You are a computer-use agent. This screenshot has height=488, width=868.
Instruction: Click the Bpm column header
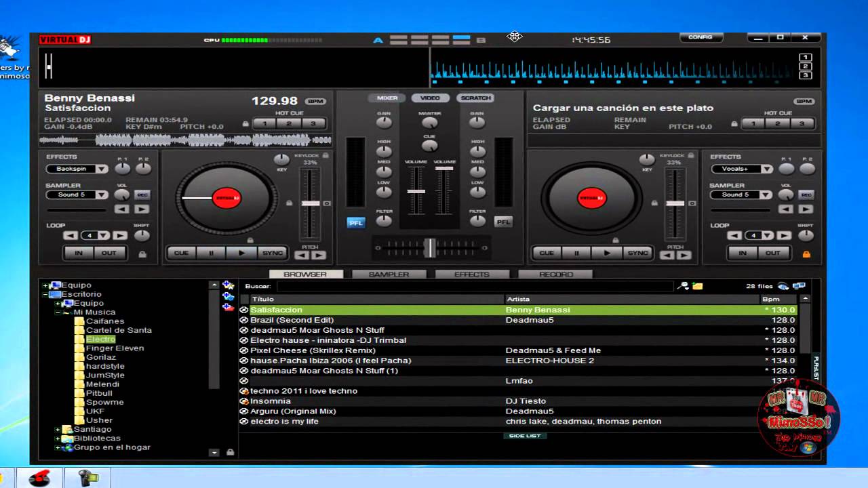coord(778,299)
